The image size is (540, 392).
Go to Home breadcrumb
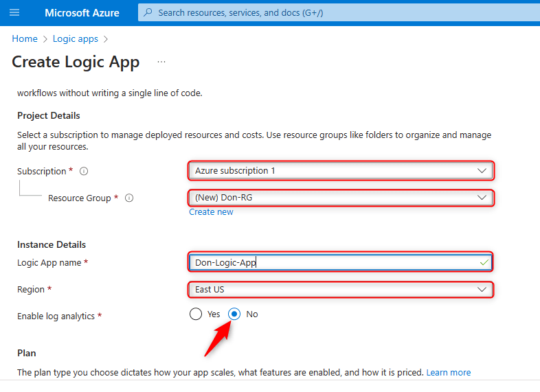pyautogui.click(x=25, y=39)
